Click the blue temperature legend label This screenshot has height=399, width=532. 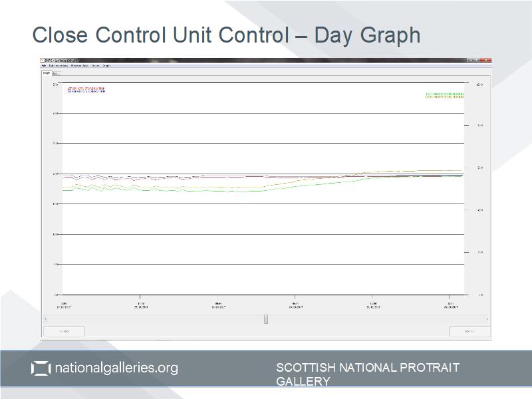[x=86, y=90]
